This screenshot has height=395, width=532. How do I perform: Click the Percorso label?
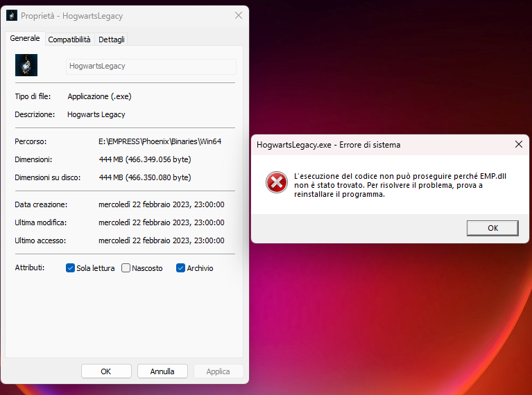coord(31,141)
